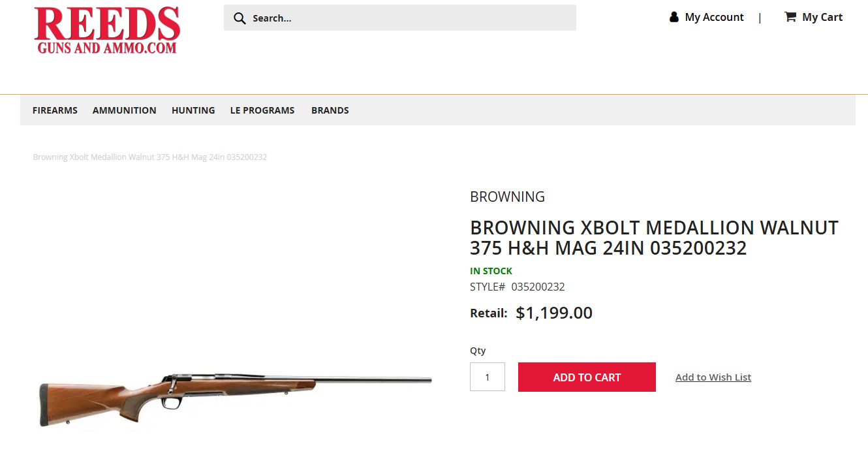Open the My Account link

714,17
